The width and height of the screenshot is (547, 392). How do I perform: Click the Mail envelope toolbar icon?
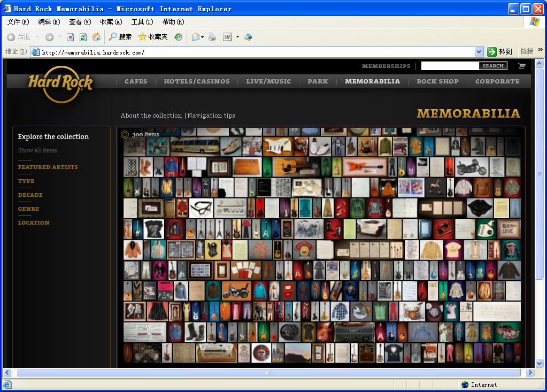196,37
